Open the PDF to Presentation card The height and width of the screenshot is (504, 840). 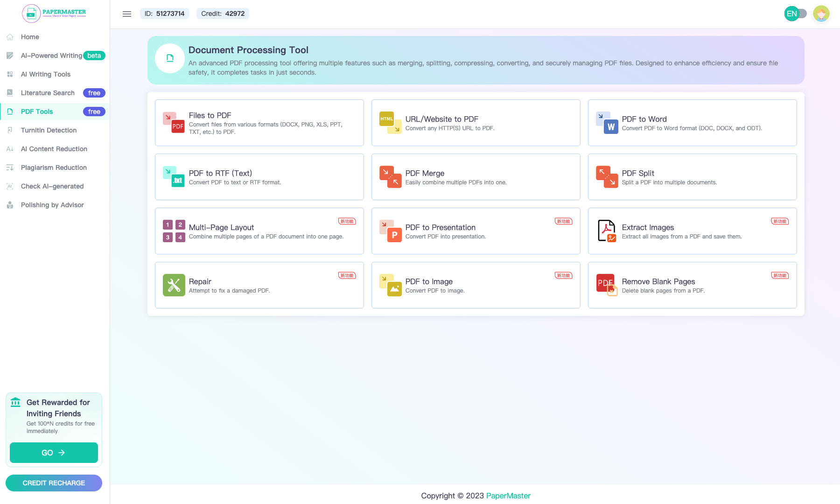pos(476,231)
